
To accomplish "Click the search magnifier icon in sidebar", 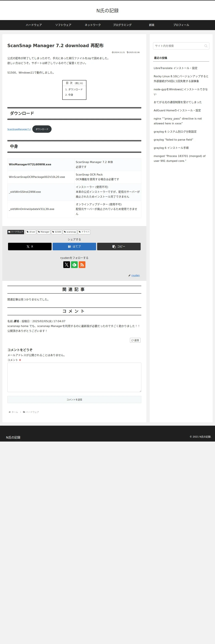I will click(206, 46).
